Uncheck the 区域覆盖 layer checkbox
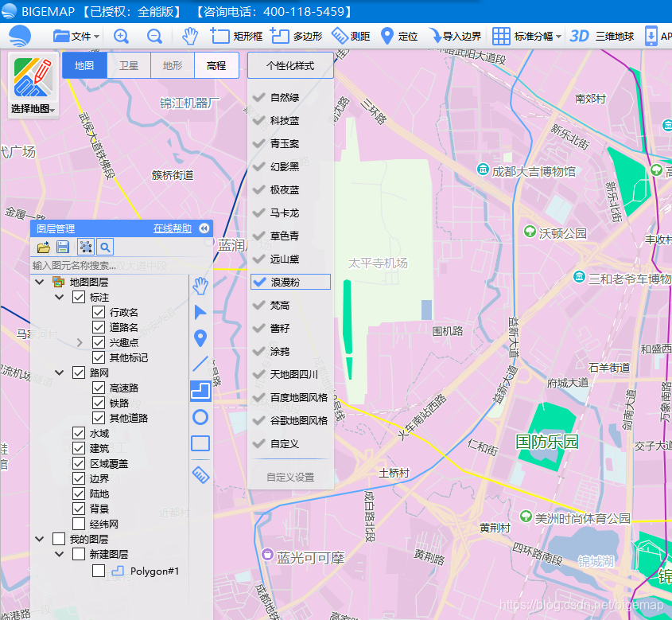 pos(79,463)
